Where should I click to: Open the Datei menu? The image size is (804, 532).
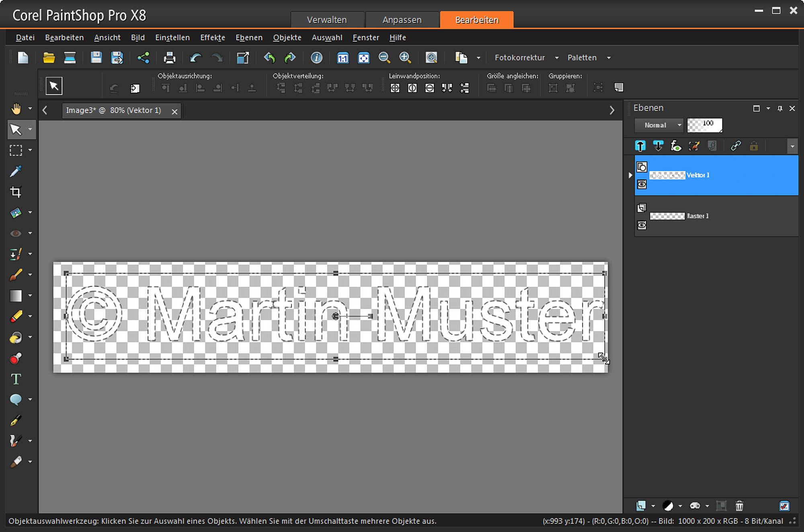(x=25, y=38)
